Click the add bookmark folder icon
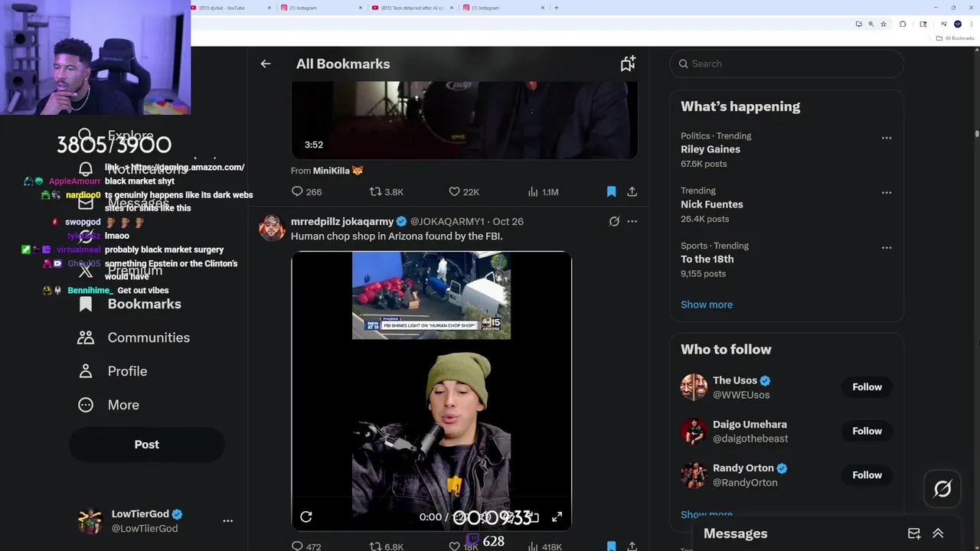Screen dimensions: 980x551 click(628, 64)
